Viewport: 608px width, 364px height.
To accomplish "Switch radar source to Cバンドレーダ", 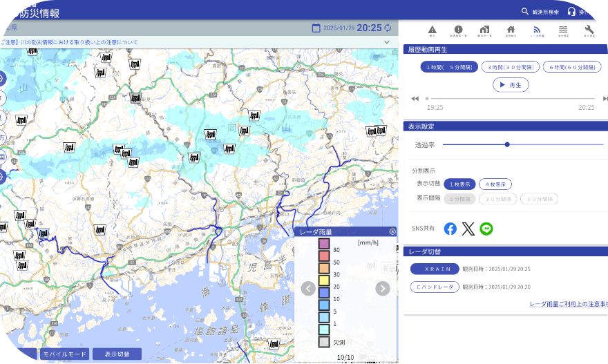I will pyautogui.click(x=435, y=287).
